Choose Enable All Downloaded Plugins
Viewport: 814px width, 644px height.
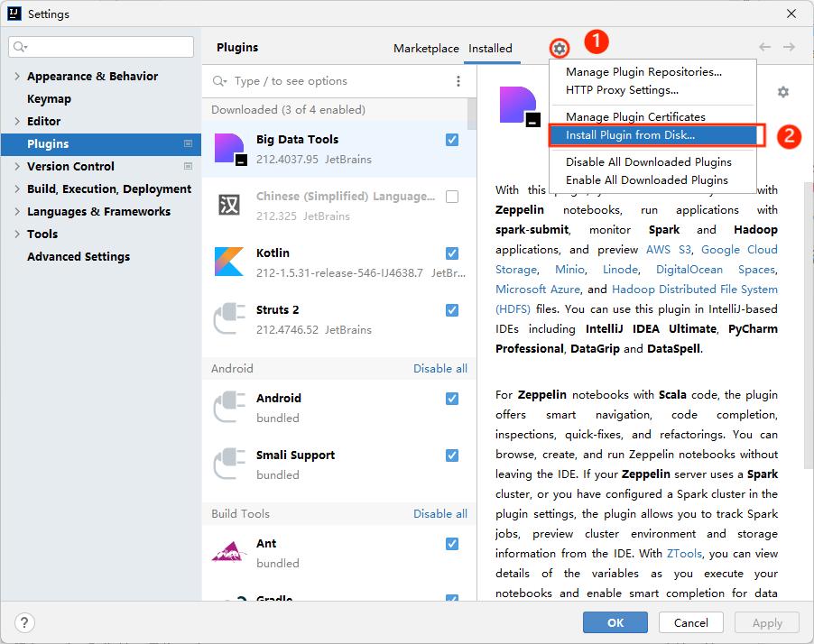click(x=652, y=180)
